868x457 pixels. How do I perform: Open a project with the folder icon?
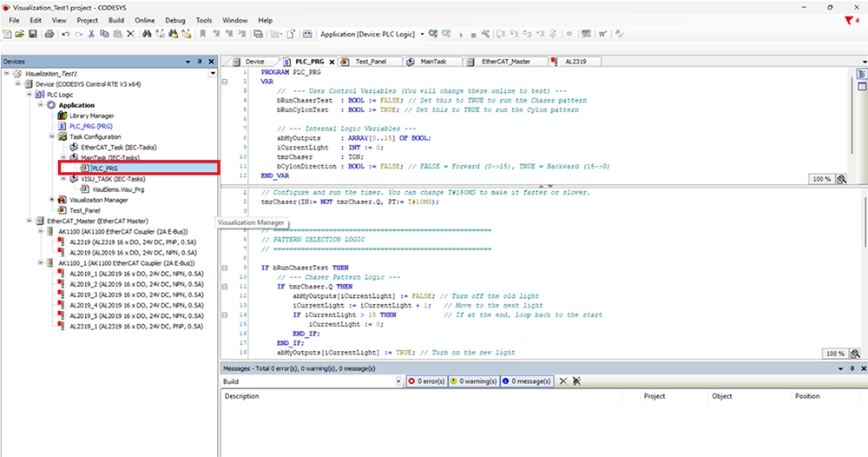click(19, 35)
